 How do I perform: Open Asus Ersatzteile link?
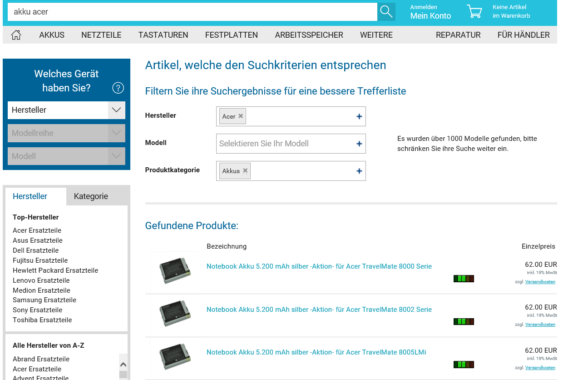tap(38, 240)
